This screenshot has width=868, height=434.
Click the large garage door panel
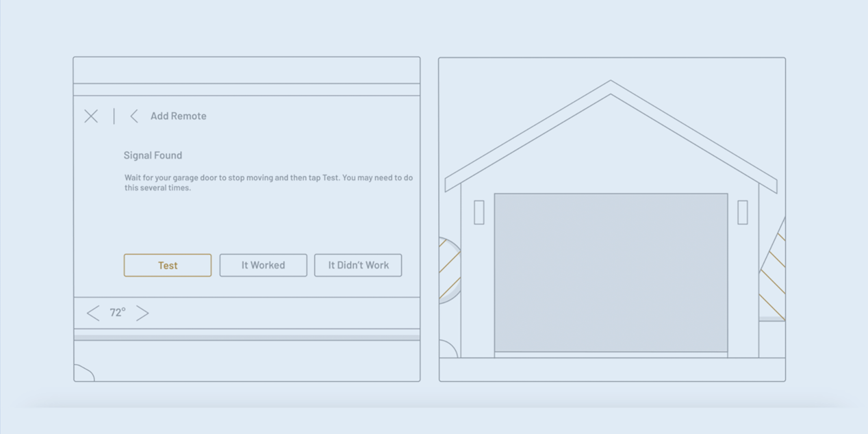pyautogui.click(x=611, y=272)
